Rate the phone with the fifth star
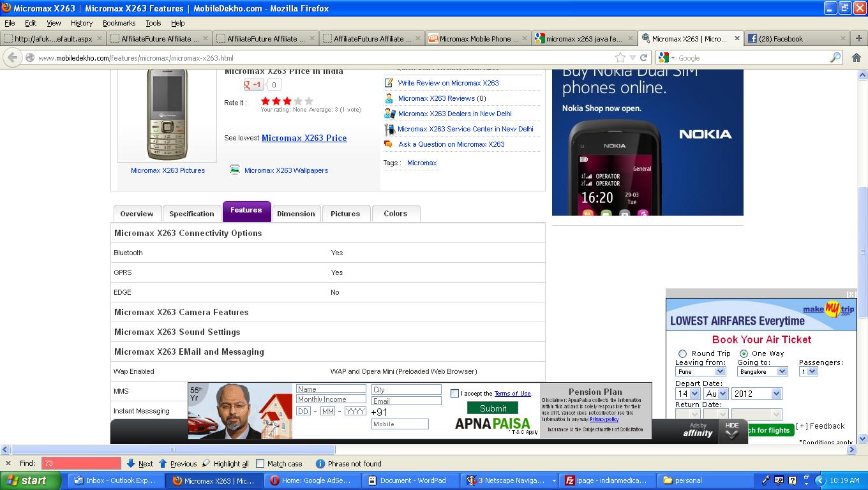Viewport: 868px width, 490px height. tap(309, 101)
